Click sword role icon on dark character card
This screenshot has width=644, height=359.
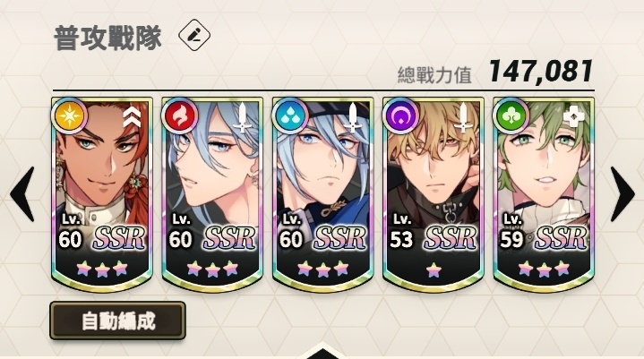point(463,118)
